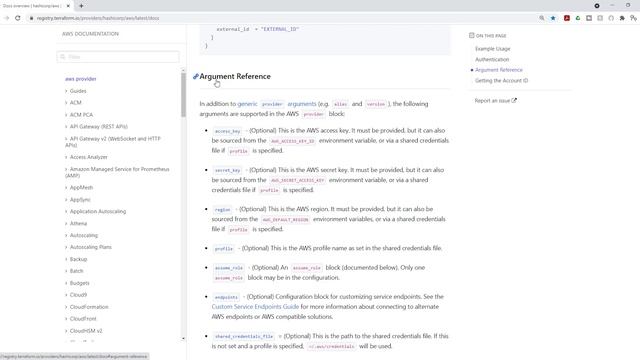Open the Athena item
Viewport: 640px width, 360px height.
pos(78,224)
